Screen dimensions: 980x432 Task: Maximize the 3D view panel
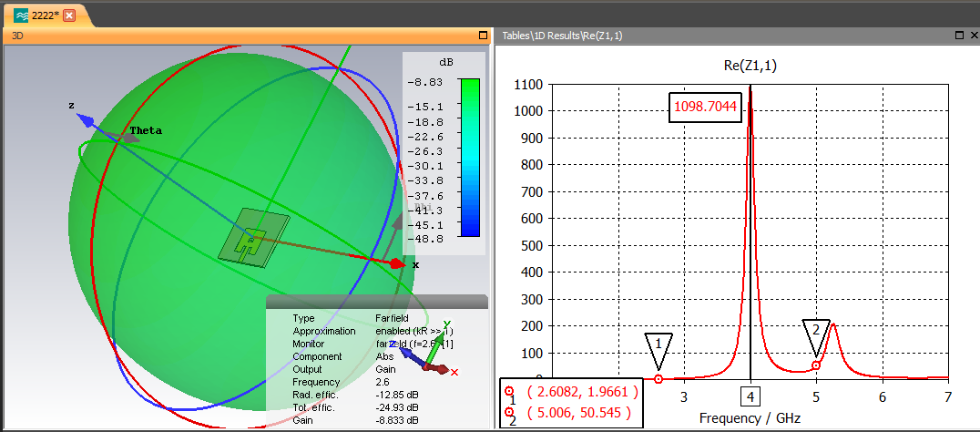coord(483,36)
